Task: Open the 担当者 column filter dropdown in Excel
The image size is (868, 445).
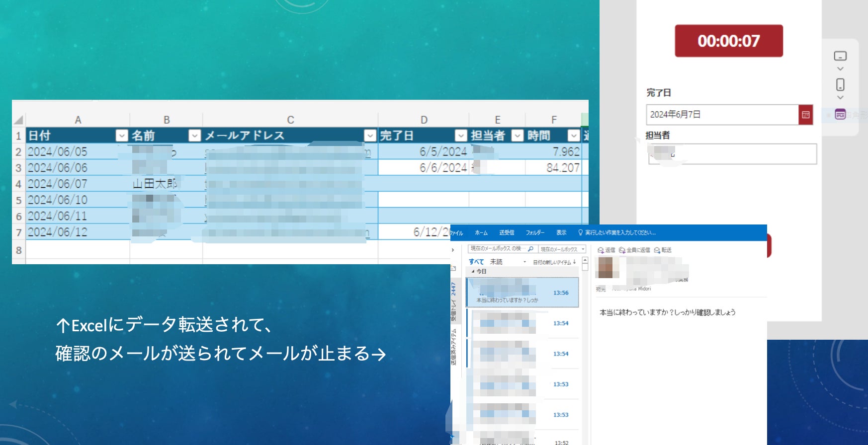Action: tap(518, 135)
